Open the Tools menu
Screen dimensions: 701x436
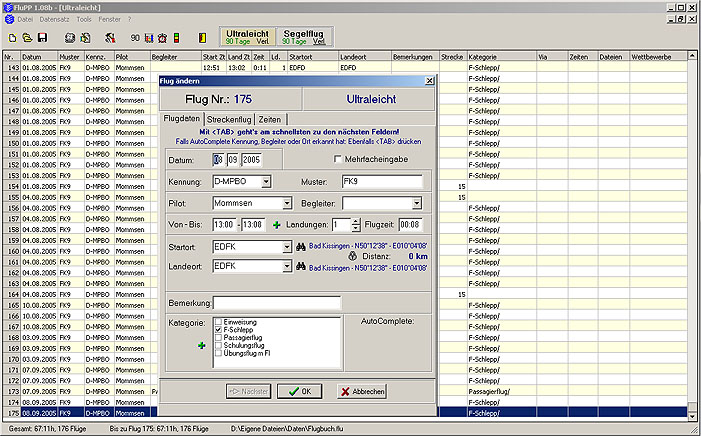pos(84,19)
